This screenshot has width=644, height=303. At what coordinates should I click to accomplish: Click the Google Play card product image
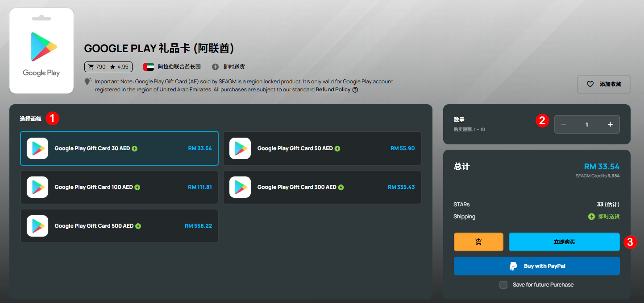[42, 51]
